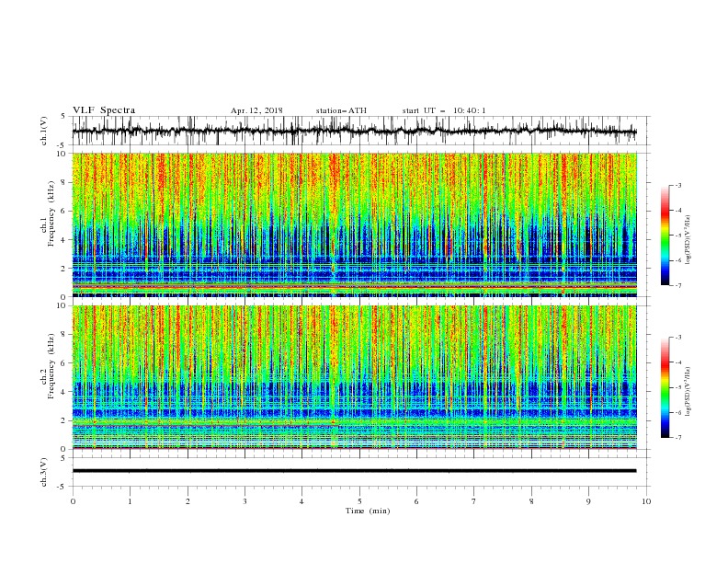Select the "ch.1(V)" axis label at top
Image resolution: width=728 pixels, height=563 pixels.
click(x=44, y=131)
